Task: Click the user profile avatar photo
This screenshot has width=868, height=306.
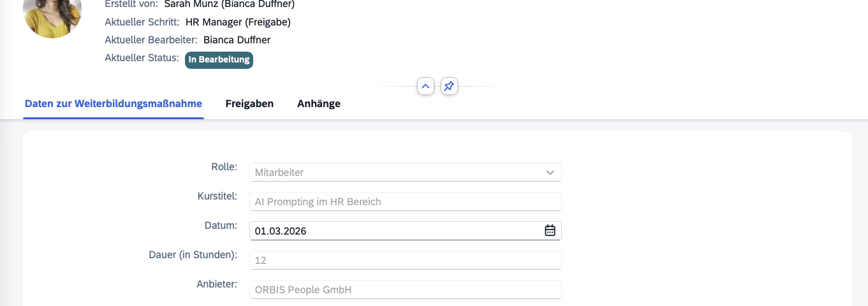Action: point(52,13)
